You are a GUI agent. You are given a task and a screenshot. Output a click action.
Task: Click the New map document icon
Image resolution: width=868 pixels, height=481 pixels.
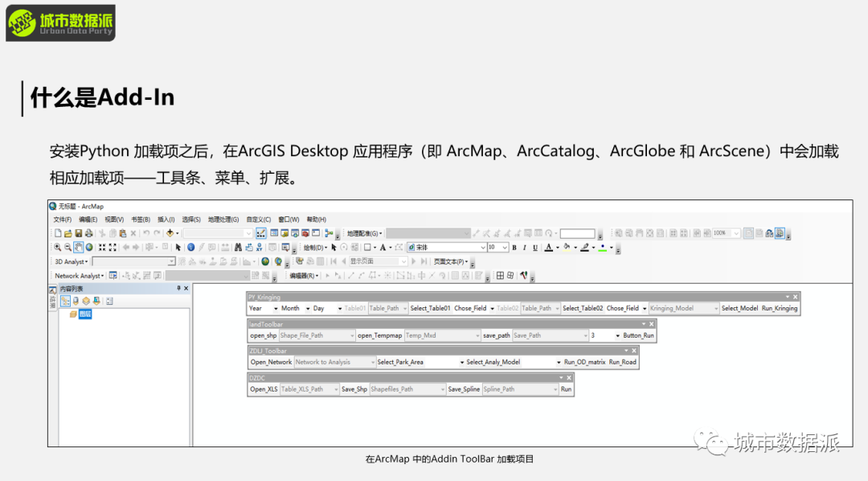(58, 233)
